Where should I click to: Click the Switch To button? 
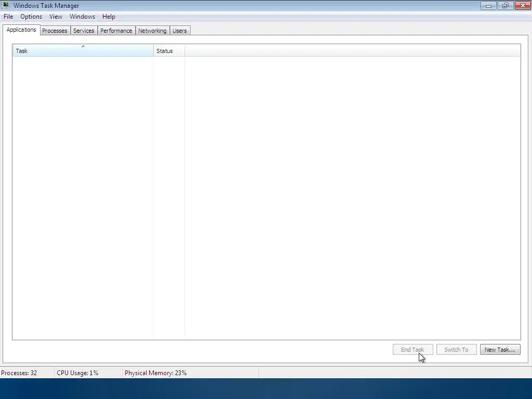(456, 350)
